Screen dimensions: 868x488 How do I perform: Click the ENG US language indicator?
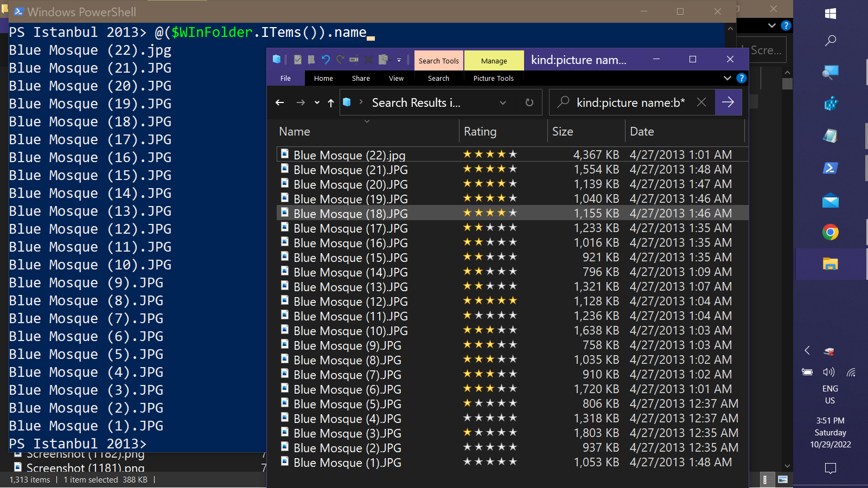pyautogui.click(x=830, y=395)
